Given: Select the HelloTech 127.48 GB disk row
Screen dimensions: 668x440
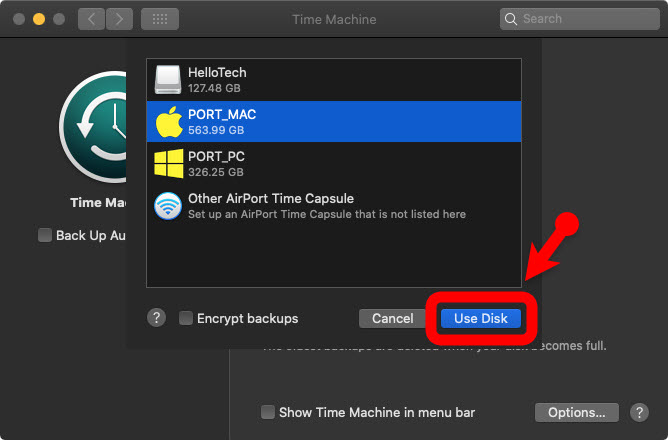Looking at the screenshot, I should [330, 80].
